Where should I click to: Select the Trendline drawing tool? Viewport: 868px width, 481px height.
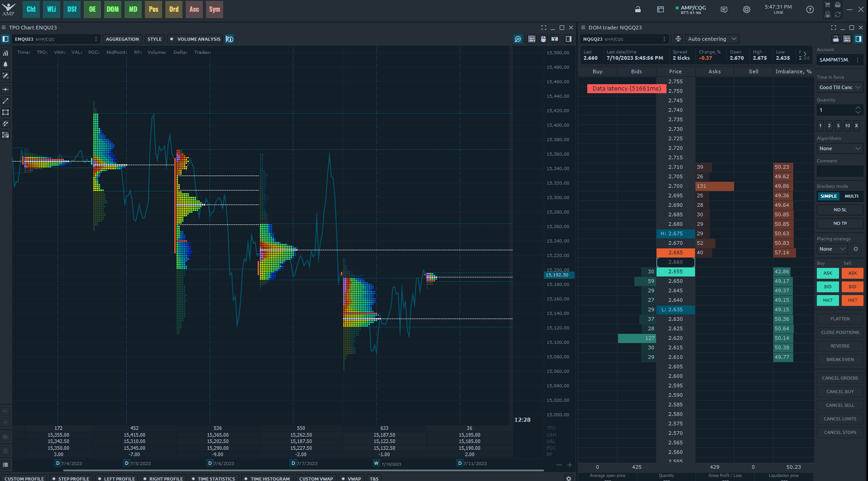point(5,101)
